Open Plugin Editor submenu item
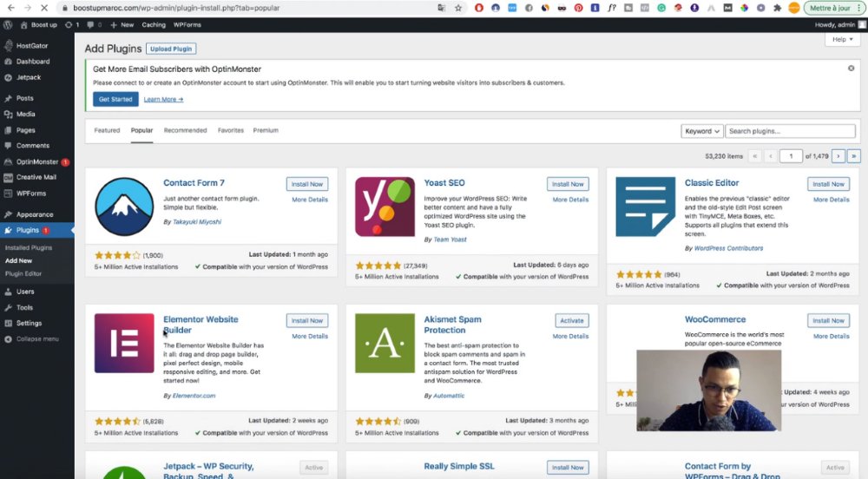Screen dimensions: 868x479 [23, 274]
